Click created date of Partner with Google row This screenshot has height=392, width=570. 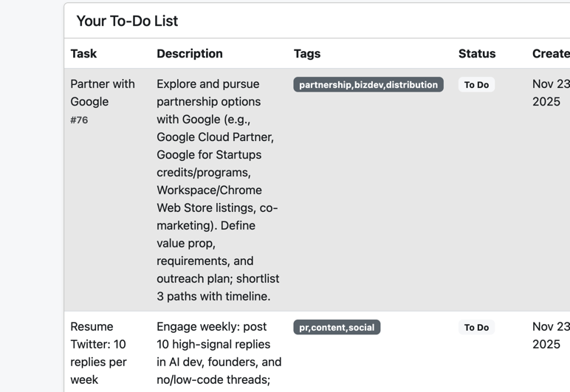click(x=550, y=93)
